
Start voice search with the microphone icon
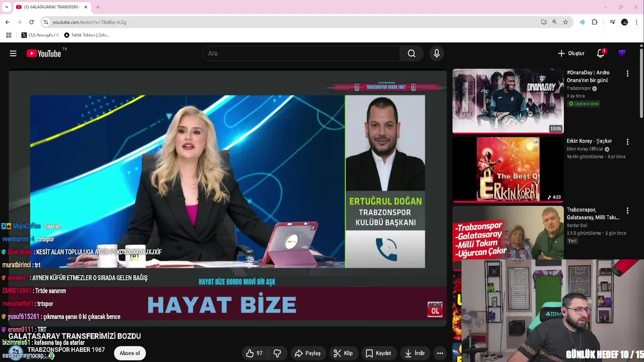pyautogui.click(x=437, y=53)
